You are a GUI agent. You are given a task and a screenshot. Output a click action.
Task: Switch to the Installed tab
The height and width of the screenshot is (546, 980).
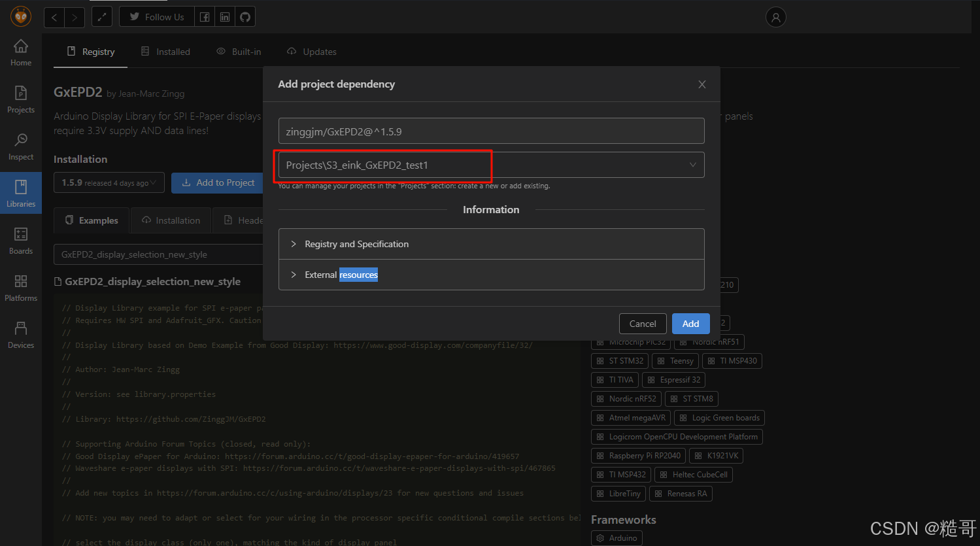(x=165, y=52)
